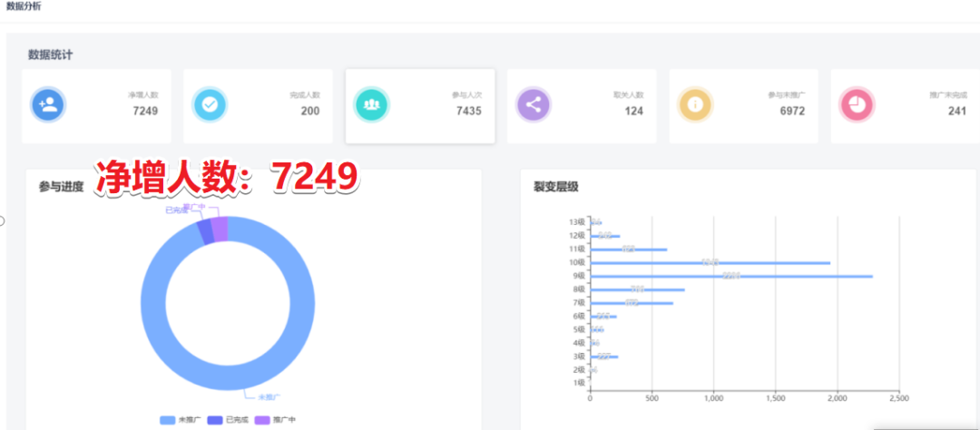This screenshot has width=980, height=430.
Task: Toggle the 推广中 legend item
Action: click(x=273, y=420)
